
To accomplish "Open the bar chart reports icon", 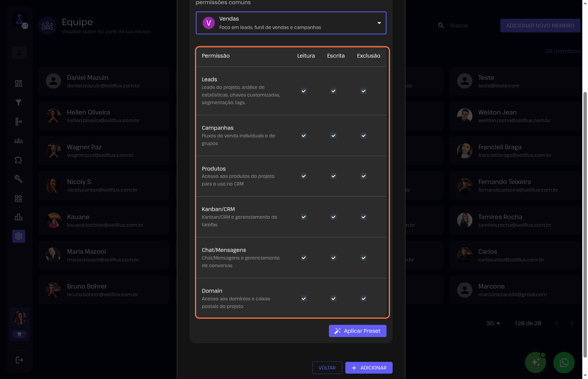I will point(18,217).
